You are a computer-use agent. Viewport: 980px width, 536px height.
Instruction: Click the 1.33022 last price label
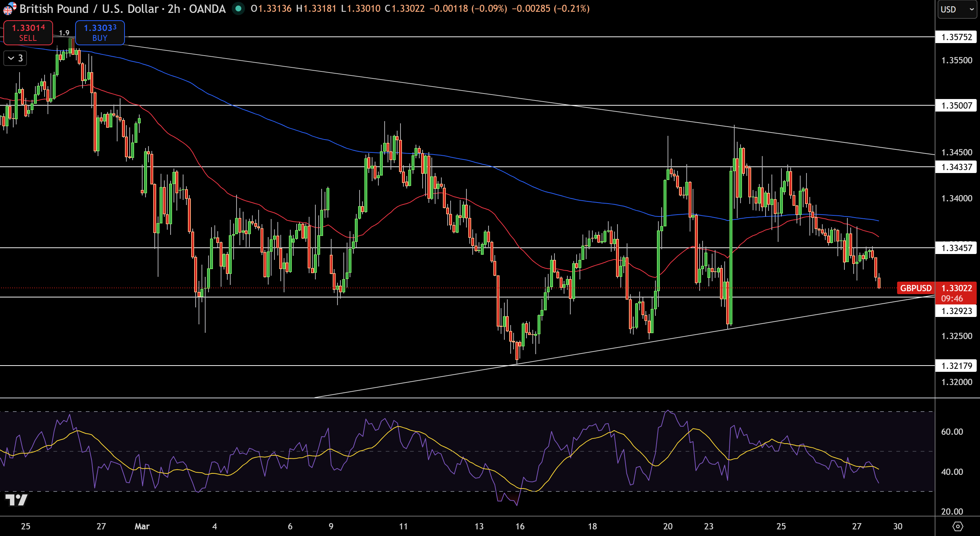pos(956,288)
